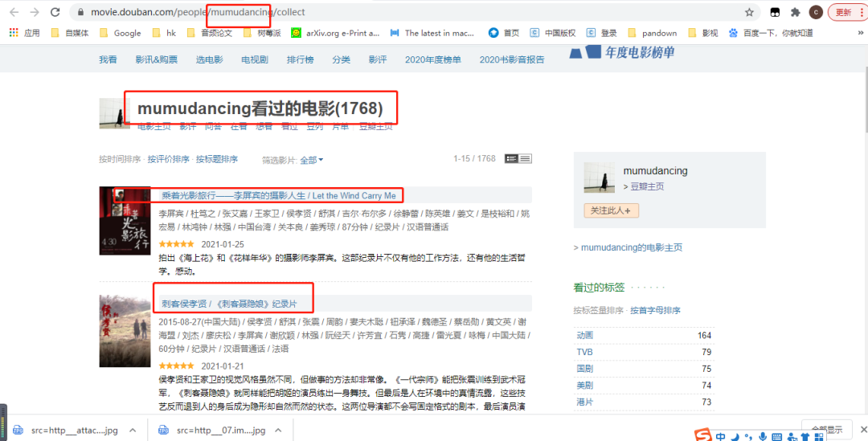The width and height of the screenshot is (868, 441).
Task: Open the 树莓派 bookmark folder
Action: (262, 33)
